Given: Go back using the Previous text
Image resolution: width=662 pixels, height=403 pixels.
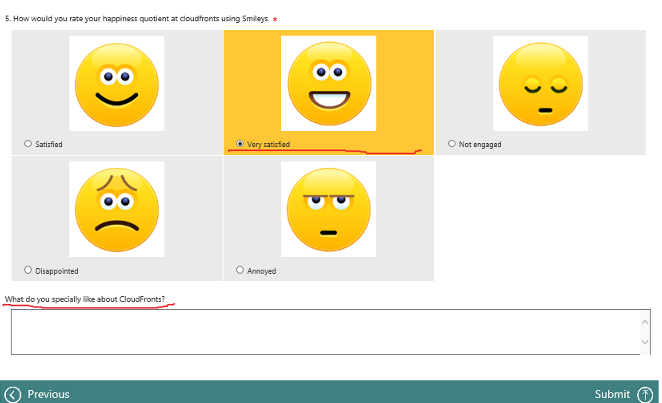Looking at the screenshot, I should 48,394.
